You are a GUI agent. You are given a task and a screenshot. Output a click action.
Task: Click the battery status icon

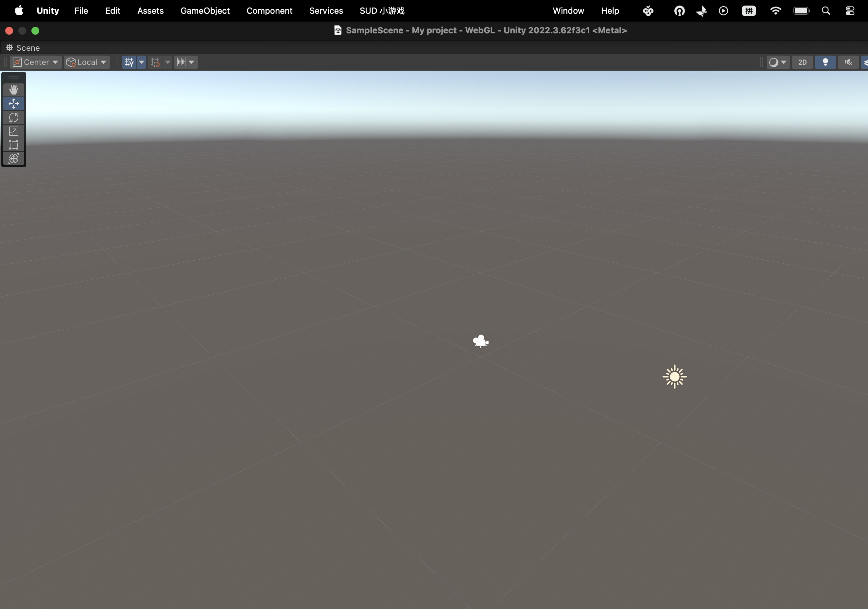802,10
